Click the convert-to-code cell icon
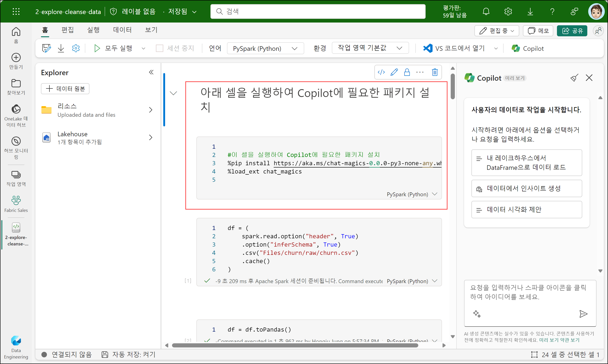Viewport: 608px width, 364px height. pyautogui.click(x=381, y=72)
